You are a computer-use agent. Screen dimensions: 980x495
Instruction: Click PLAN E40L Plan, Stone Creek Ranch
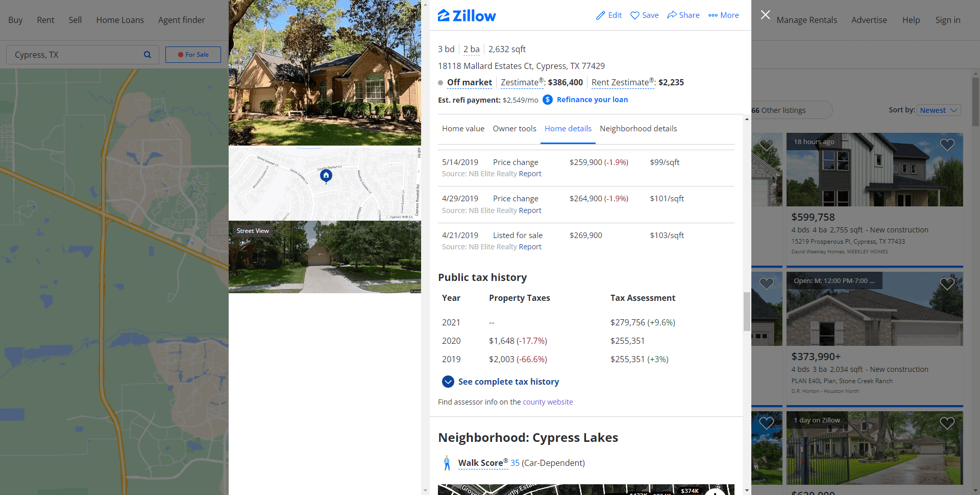coord(842,381)
